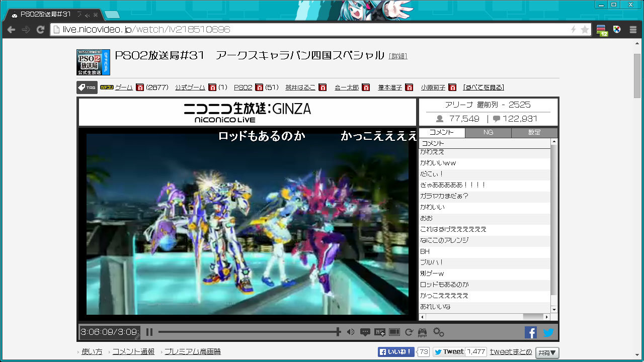Switch to the コメント tab

(x=442, y=133)
